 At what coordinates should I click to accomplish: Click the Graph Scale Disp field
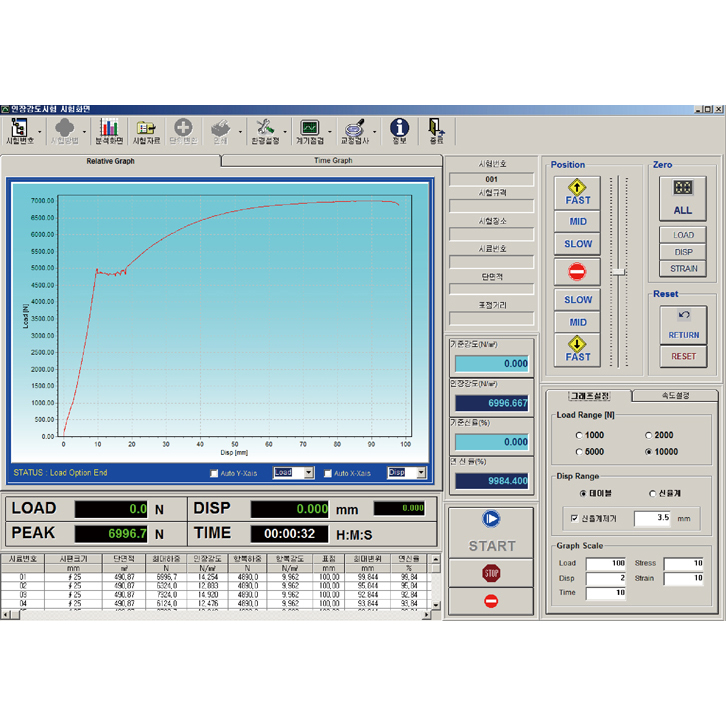coord(606,578)
